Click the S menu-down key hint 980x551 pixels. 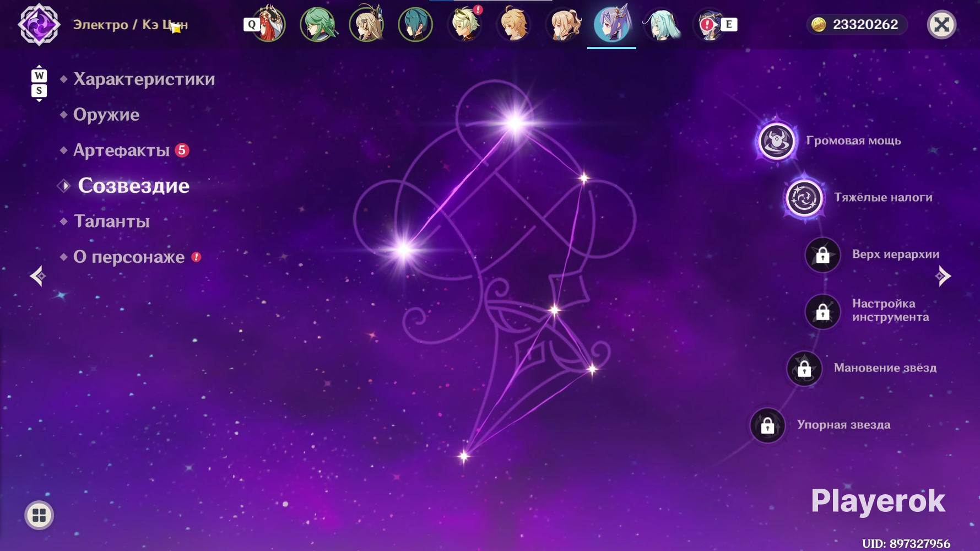pos(39,90)
